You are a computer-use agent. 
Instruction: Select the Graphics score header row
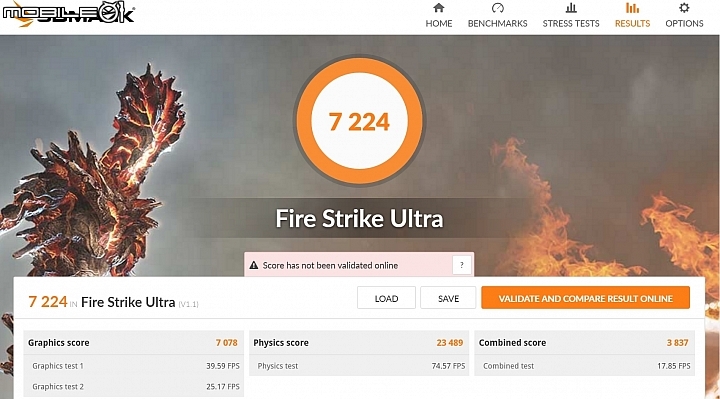click(x=133, y=343)
